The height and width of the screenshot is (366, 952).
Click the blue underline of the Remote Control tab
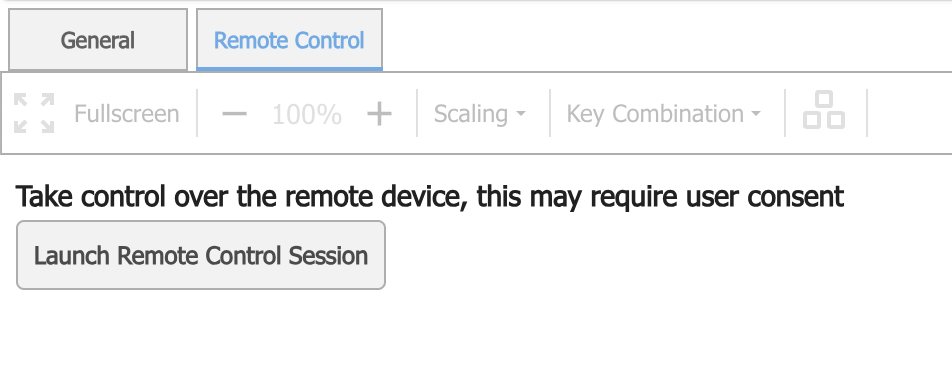click(289, 69)
